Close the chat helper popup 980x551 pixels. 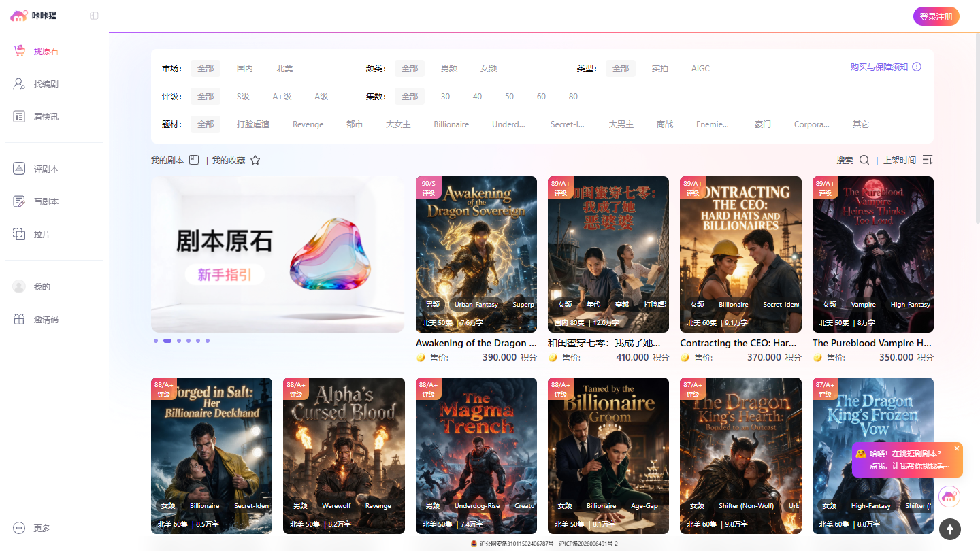[x=957, y=448]
